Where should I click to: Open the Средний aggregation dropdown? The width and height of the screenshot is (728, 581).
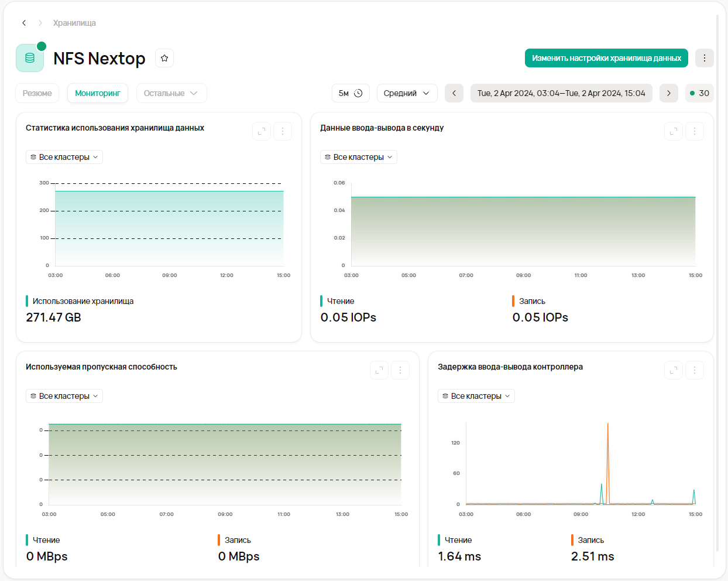tap(407, 93)
